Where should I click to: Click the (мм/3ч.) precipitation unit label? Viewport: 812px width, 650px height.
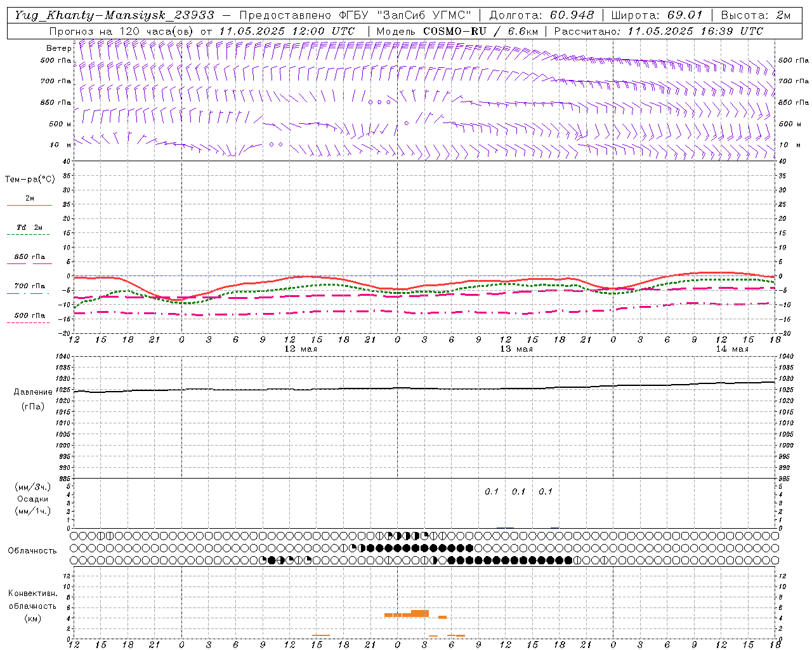[x=33, y=487]
